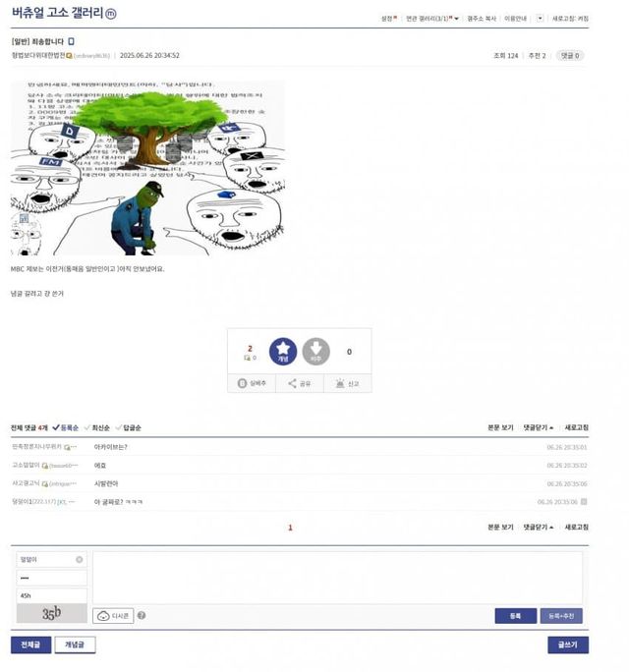Select the 최신순 comment sort option
629x672 pixels.
point(97,427)
